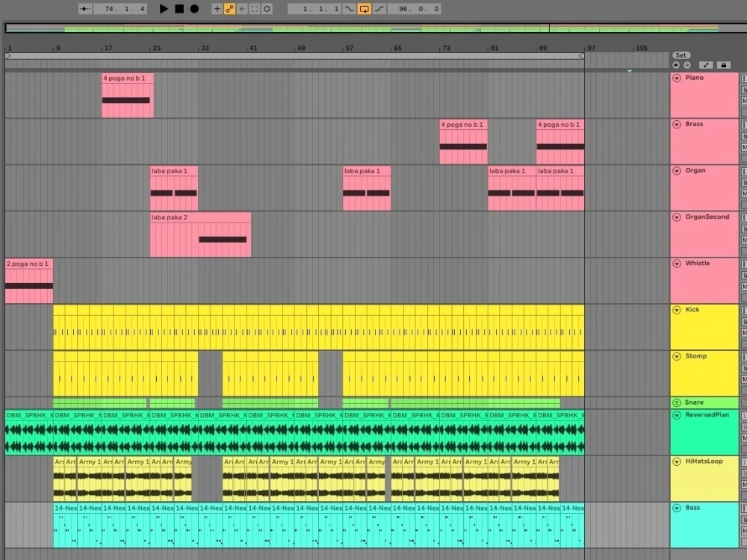This screenshot has width=747, height=560.
Task: Disable the orange Loop switch
Action: (x=364, y=8)
